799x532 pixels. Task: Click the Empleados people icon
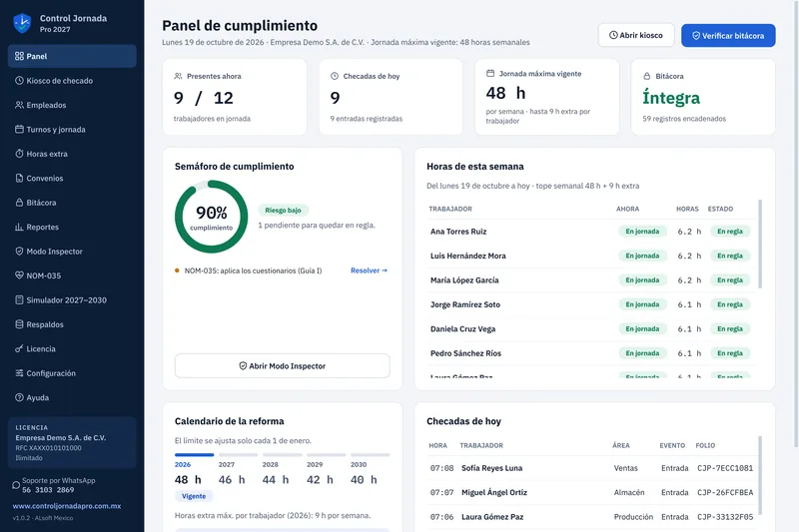tap(19, 105)
